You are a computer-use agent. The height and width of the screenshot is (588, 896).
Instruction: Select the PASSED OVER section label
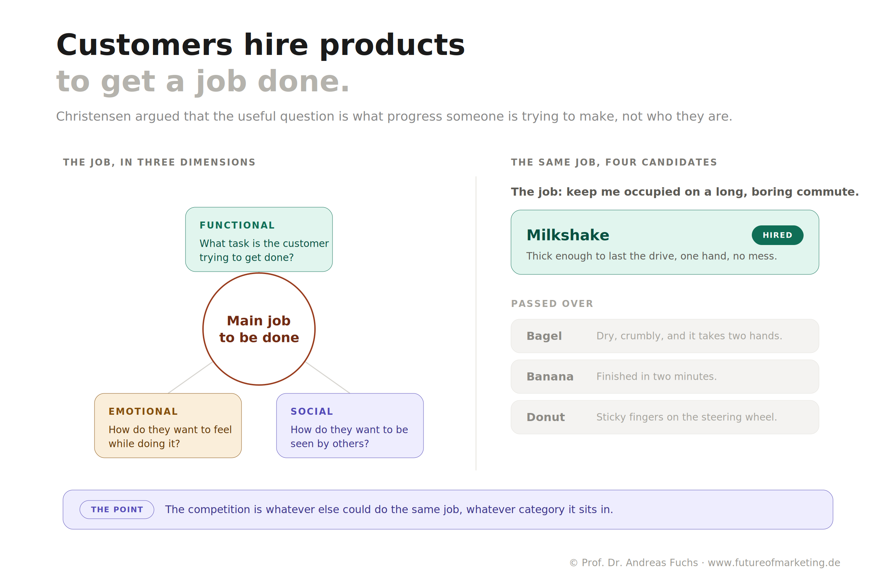[552, 304]
